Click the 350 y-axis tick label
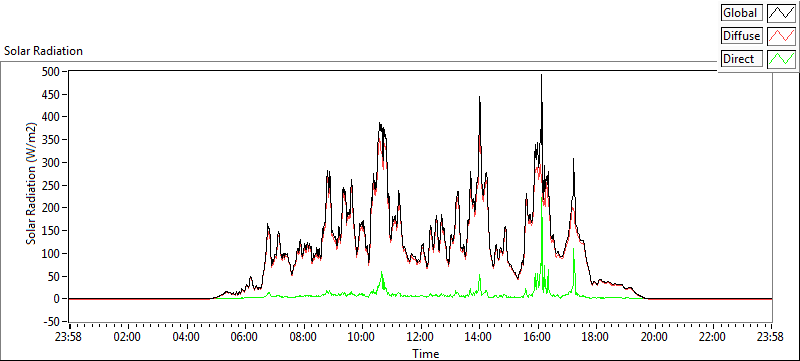This screenshot has width=800, height=361. pos(52,140)
